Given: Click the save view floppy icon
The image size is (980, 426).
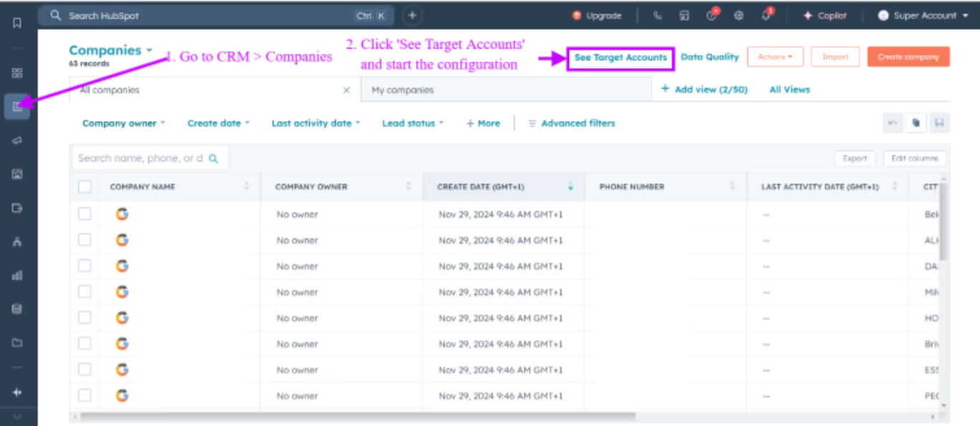Looking at the screenshot, I should click(938, 123).
